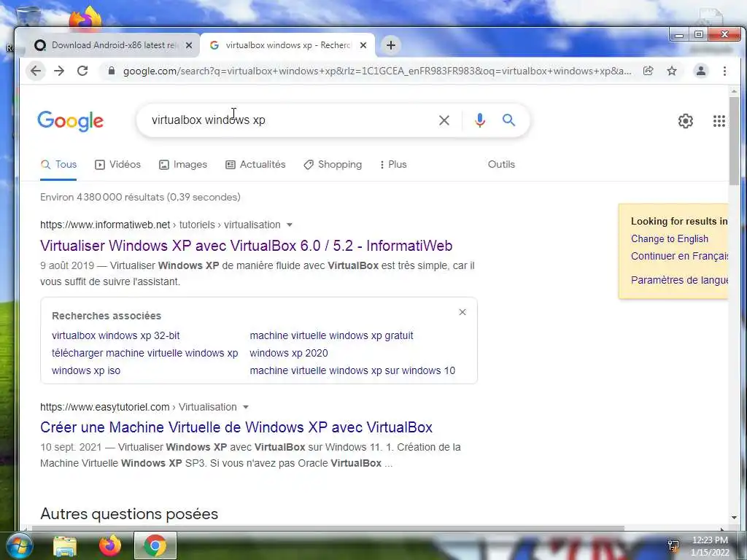Click the easytutoriel.com URL breadcrumb
Screen dimensions: 747x560
pyautogui.click(x=138, y=407)
